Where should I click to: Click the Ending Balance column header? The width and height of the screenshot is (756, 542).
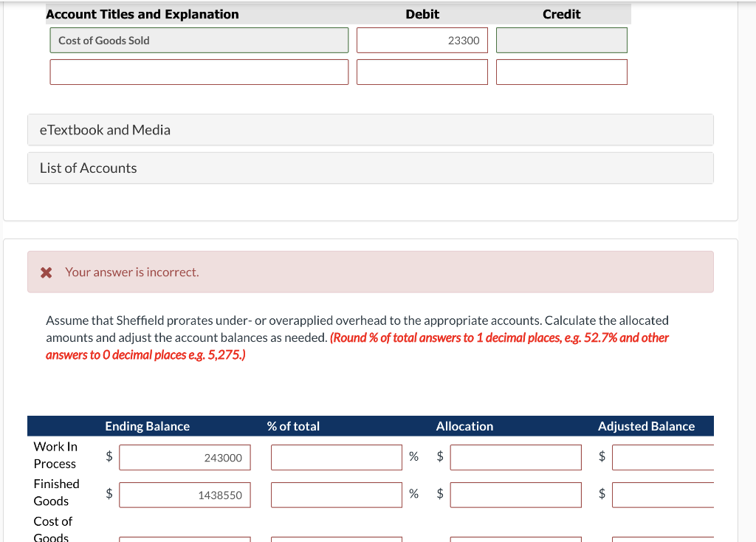pyautogui.click(x=147, y=426)
